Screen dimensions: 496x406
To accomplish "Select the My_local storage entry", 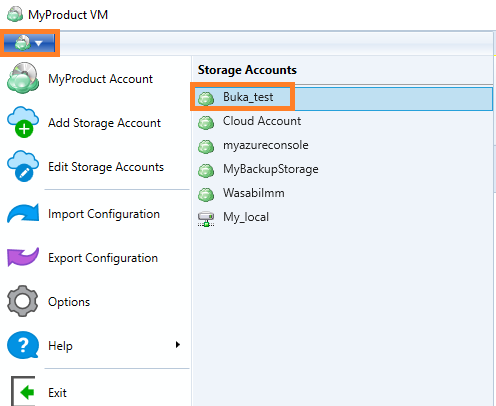I will [x=343, y=218].
